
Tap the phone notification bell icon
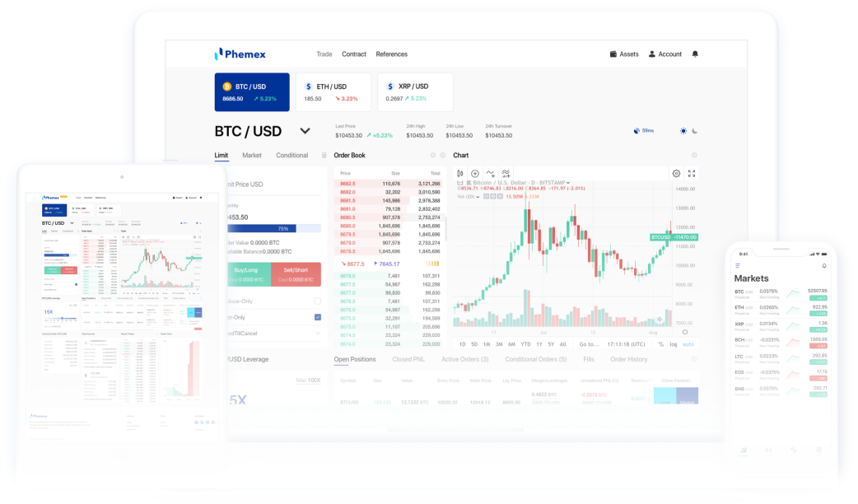(824, 265)
